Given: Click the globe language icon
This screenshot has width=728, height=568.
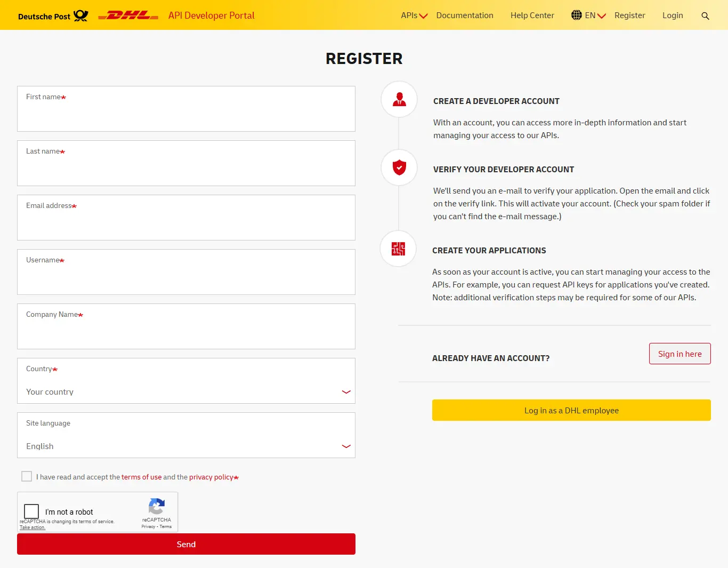Looking at the screenshot, I should 577,15.
